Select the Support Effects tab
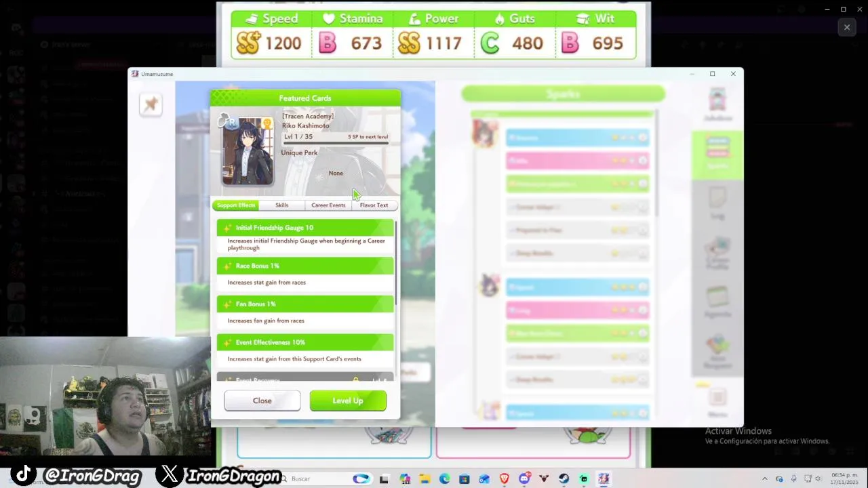 tap(235, 205)
